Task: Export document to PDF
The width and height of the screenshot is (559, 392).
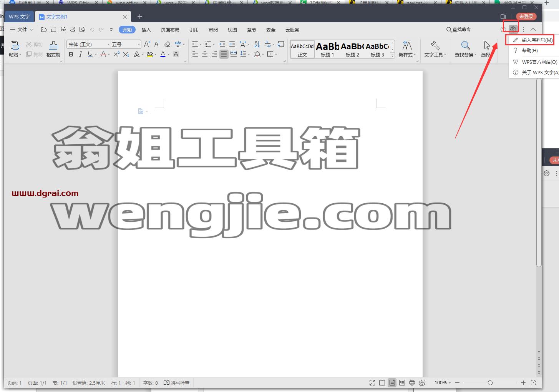Action: pyautogui.click(x=63, y=30)
